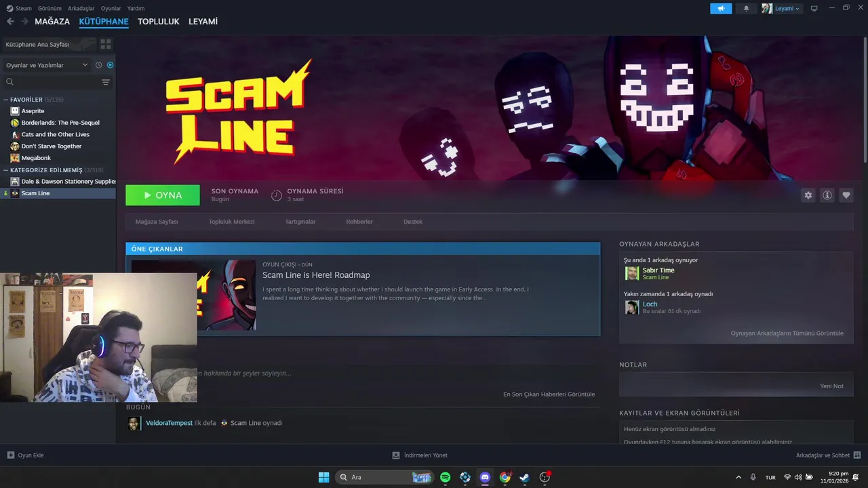
Task: Open the Görünüm menu
Action: click(50, 8)
